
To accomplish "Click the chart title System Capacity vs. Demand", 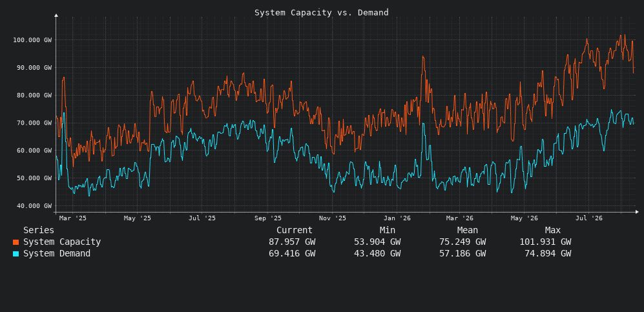I will pyautogui.click(x=322, y=12).
